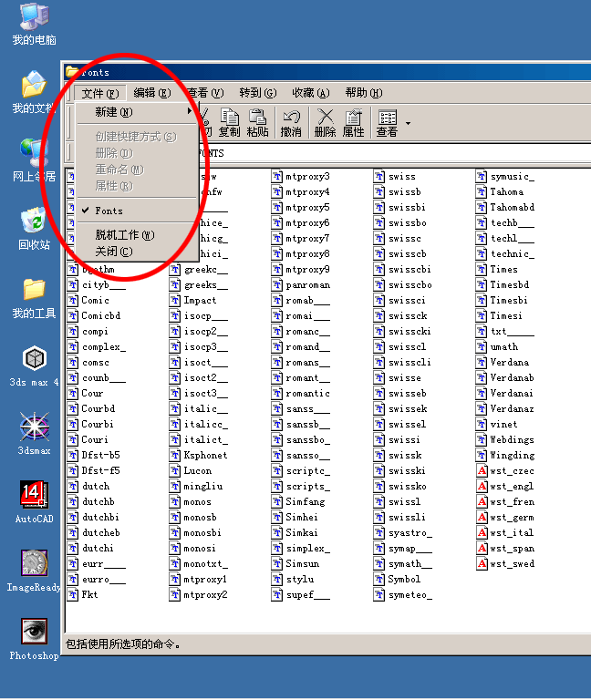Toggle the checked Fonts menu entry
Image resolution: width=591 pixels, height=700 pixels.
point(109,211)
